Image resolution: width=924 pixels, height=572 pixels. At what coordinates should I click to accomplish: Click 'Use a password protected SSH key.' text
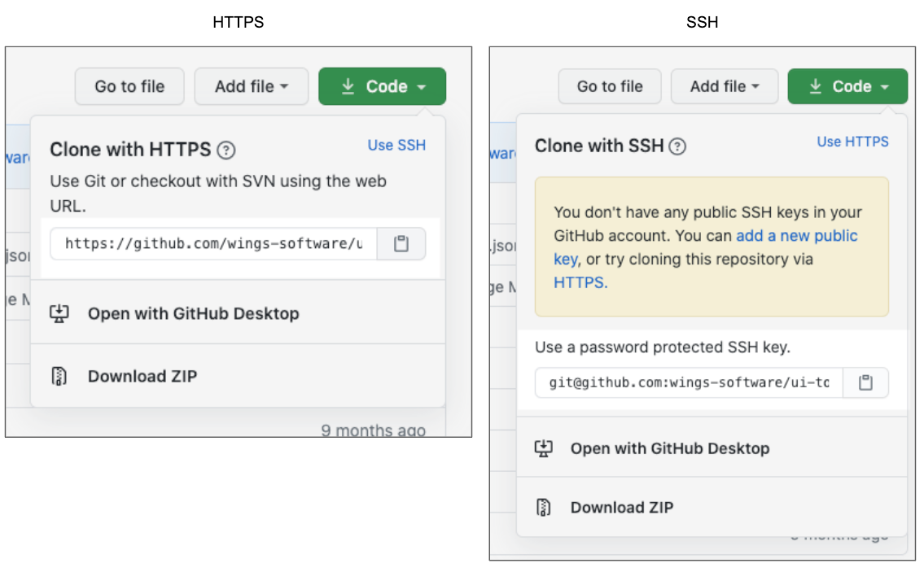pos(663,347)
